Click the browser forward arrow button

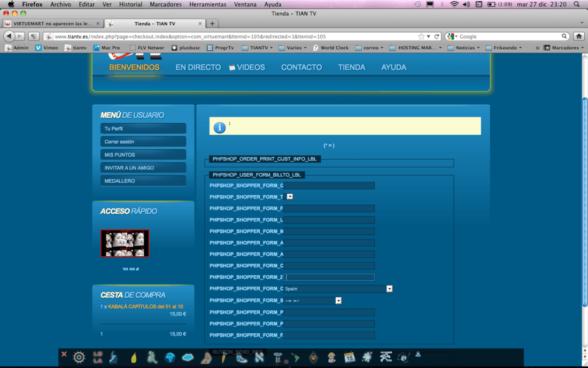tap(20, 36)
